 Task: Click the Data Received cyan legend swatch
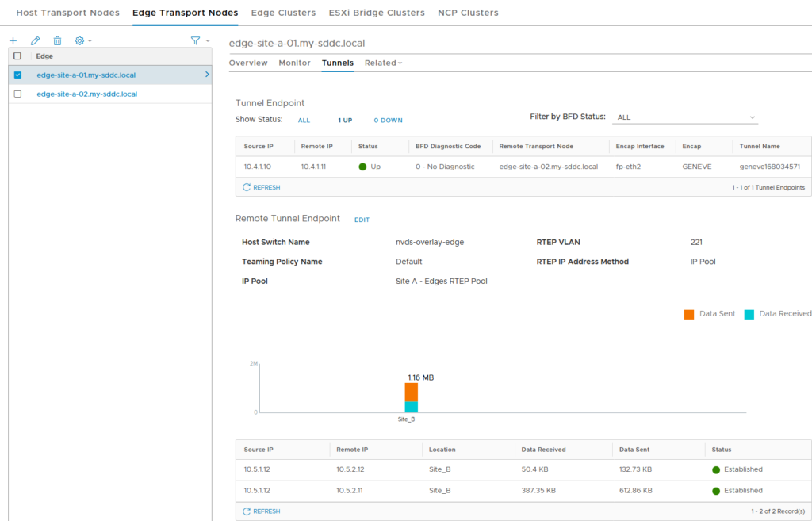[749, 314]
